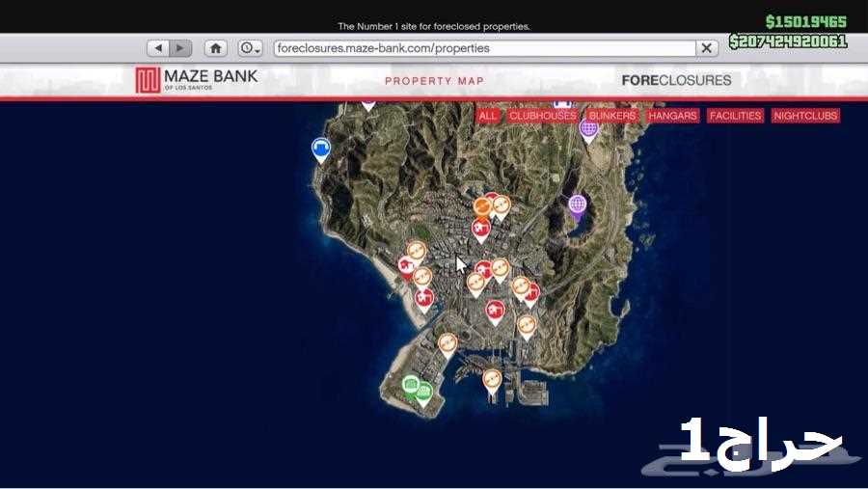Screen dimensions: 868x489
Task: Show ALL properties filter
Action: [488, 116]
